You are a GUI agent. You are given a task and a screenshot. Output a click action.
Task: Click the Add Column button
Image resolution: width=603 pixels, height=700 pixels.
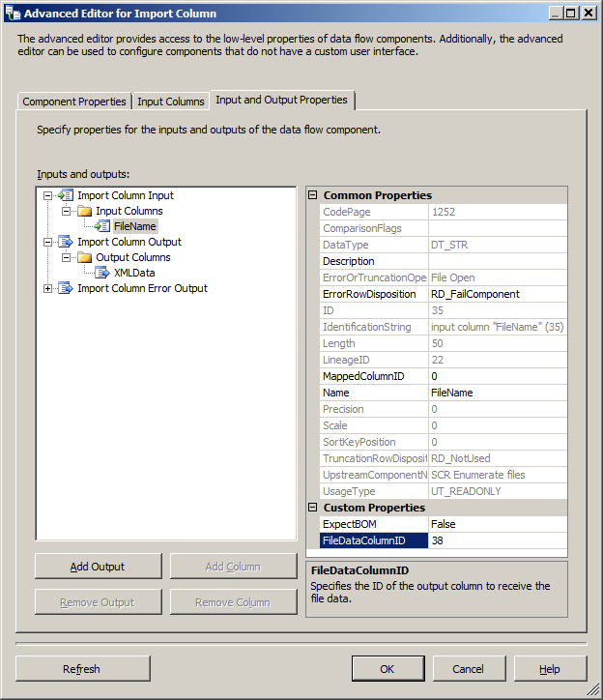coord(233,567)
